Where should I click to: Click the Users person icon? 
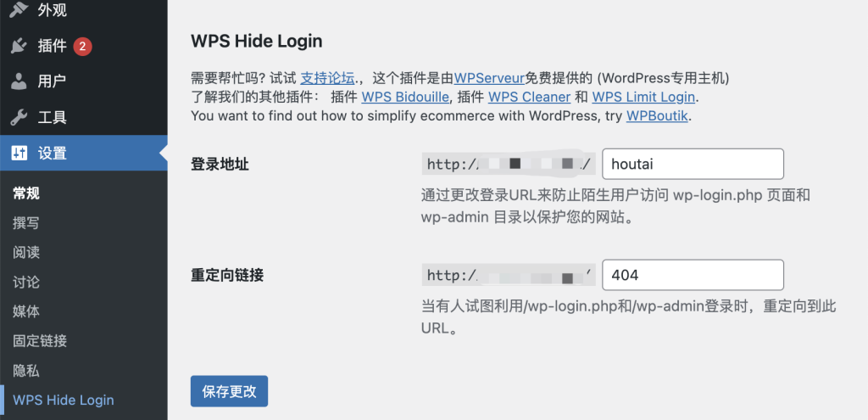(x=19, y=82)
